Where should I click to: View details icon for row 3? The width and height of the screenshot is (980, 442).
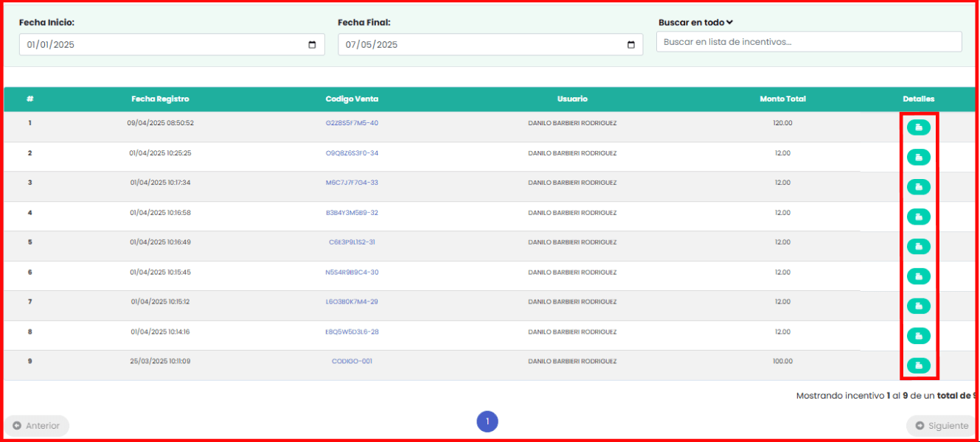click(918, 187)
